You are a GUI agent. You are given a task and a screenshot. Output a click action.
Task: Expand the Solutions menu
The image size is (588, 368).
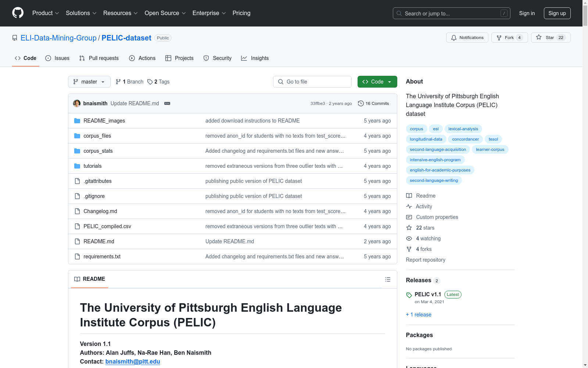pyautogui.click(x=81, y=13)
